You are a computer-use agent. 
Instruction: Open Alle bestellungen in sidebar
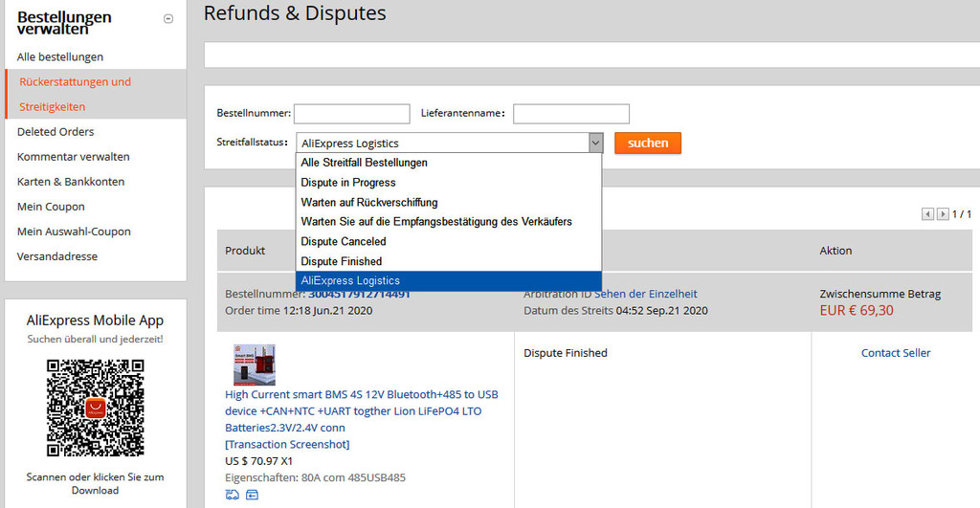60,56
